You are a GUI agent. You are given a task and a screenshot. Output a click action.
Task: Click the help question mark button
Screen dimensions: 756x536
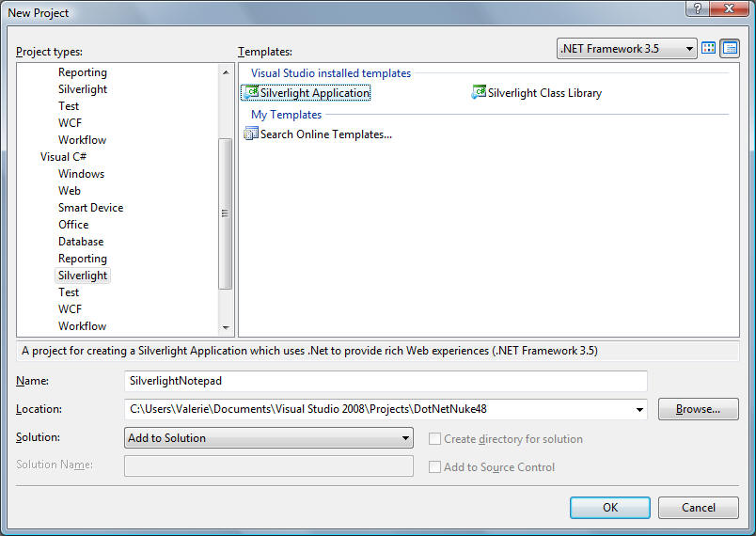point(699,9)
